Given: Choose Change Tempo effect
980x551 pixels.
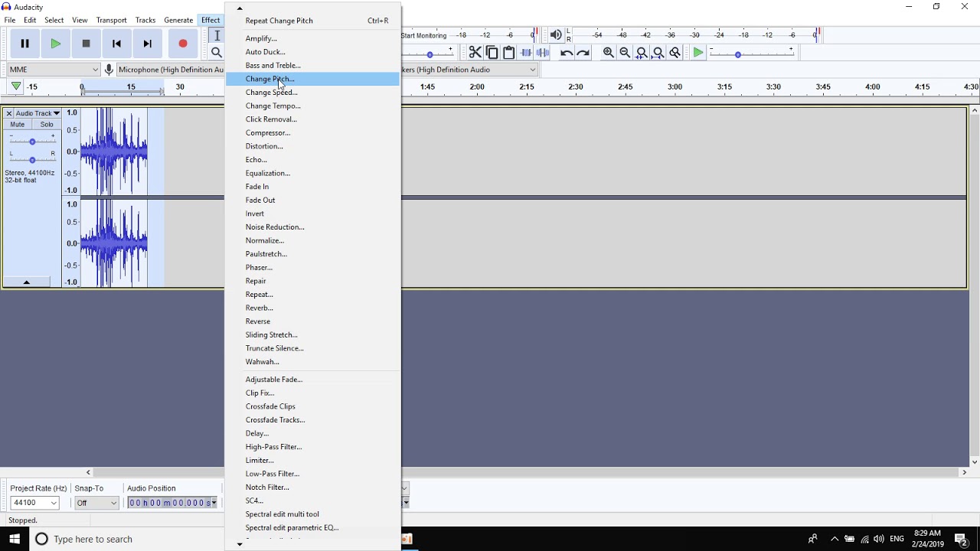Looking at the screenshot, I should pyautogui.click(x=312, y=106).
